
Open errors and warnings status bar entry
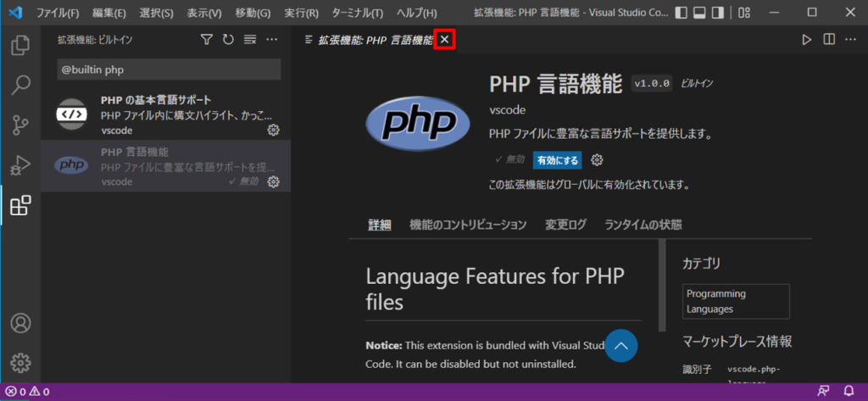pos(28,393)
